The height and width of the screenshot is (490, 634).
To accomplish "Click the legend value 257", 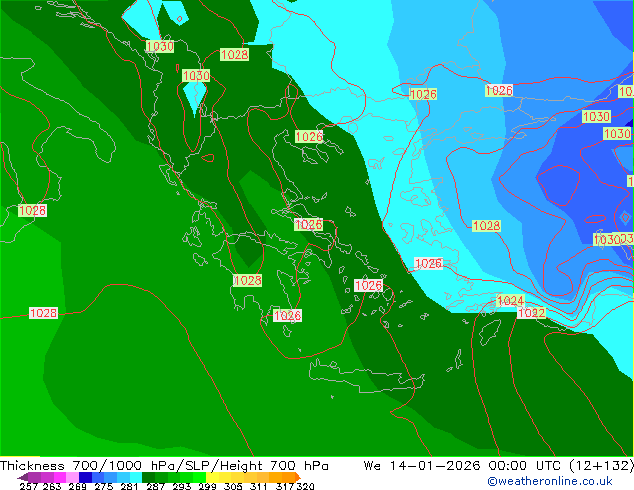I will [x=29, y=486].
